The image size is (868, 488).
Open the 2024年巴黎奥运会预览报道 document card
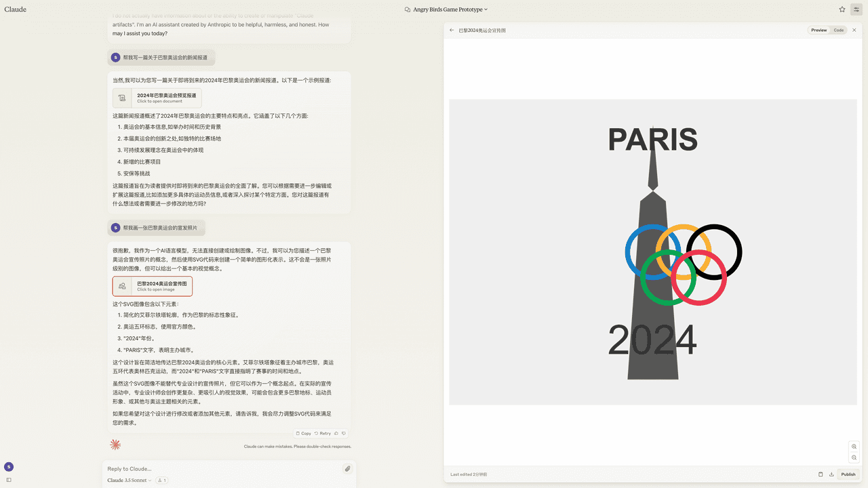(x=157, y=98)
